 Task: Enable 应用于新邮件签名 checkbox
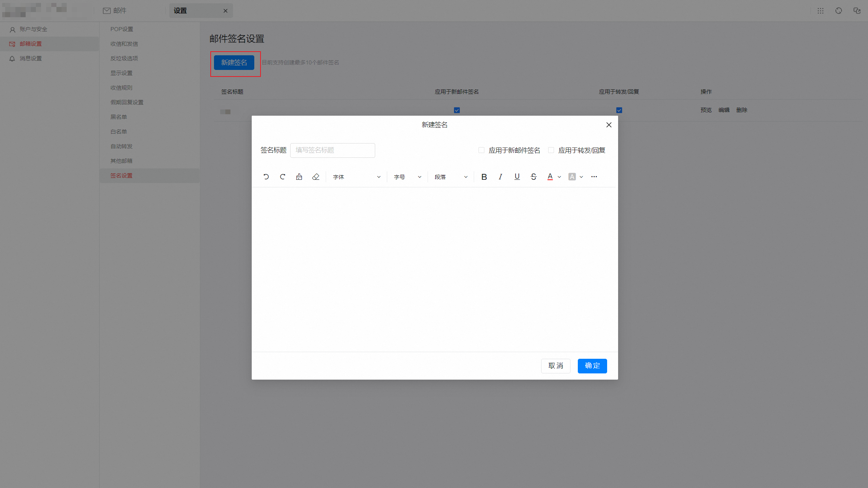[481, 150]
